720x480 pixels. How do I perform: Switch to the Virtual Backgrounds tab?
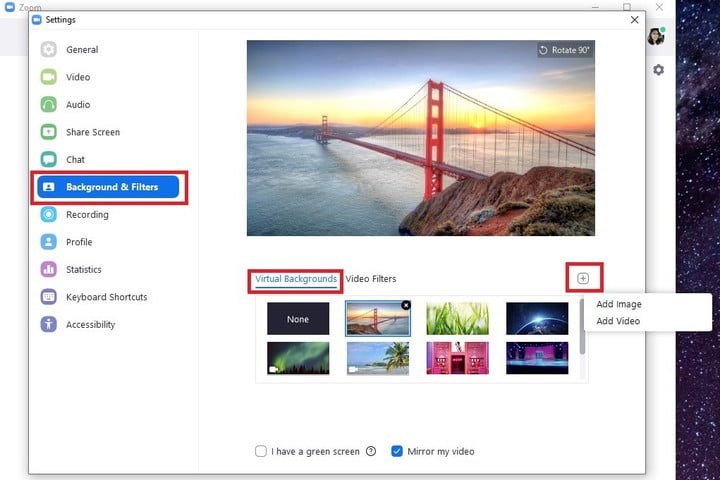tap(296, 279)
